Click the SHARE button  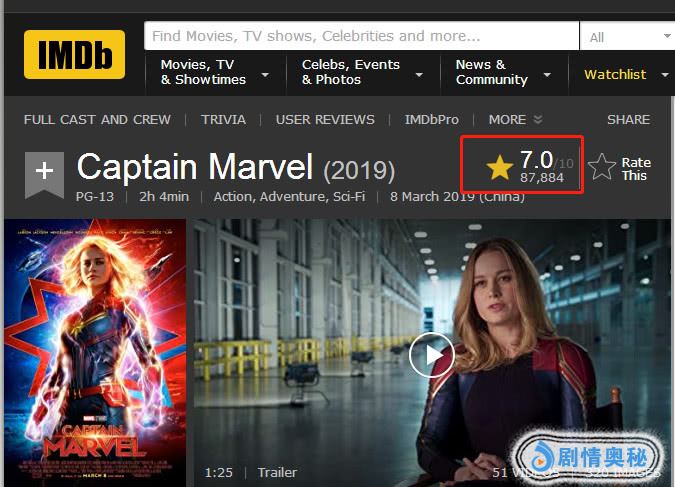click(629, 120)
